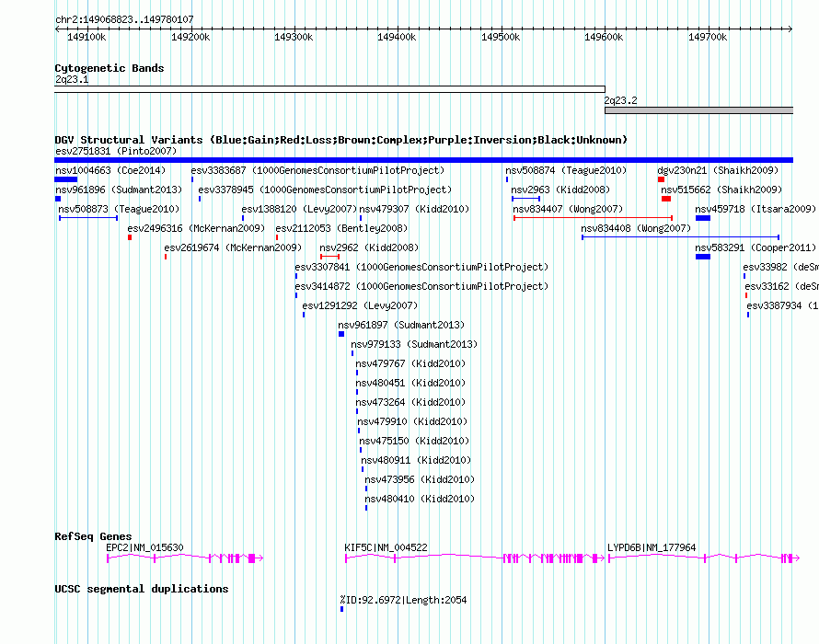Select nsv979133 (Sudmant2013) label
The image size is (819, 644).
pyautogui.click(x=414, y=344)
